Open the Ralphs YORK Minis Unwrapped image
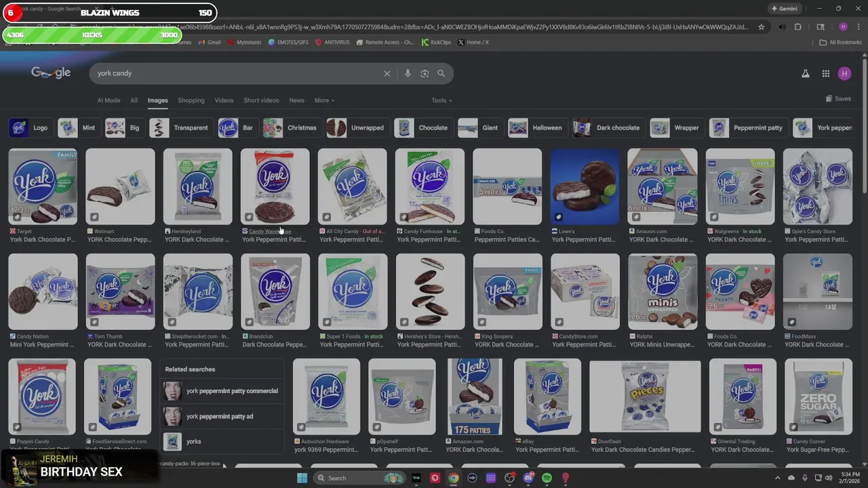868x488 pixels. tap(663, 291)
